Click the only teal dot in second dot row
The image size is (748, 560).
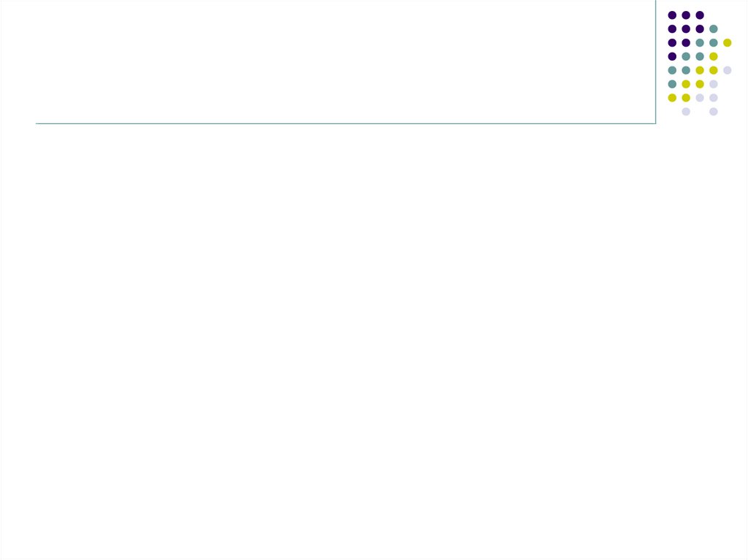(713, 29)
